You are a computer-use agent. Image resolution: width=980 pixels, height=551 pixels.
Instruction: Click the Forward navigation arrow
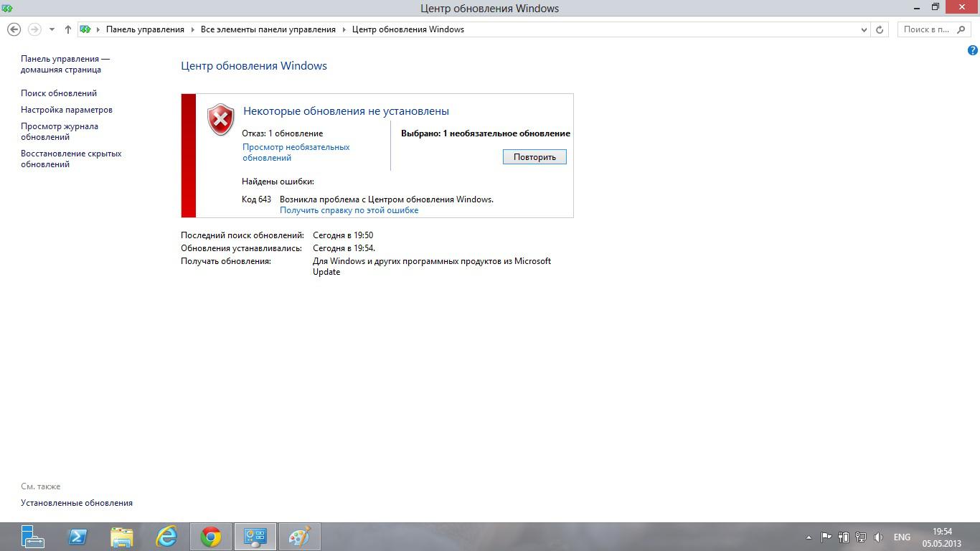point(34,29)
